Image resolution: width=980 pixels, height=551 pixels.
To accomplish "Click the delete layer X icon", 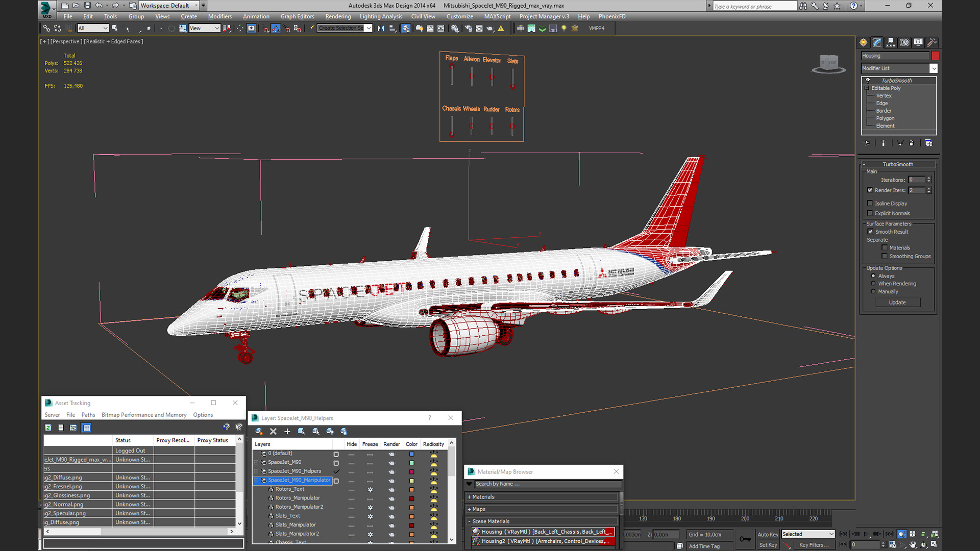I will [273, 432].
